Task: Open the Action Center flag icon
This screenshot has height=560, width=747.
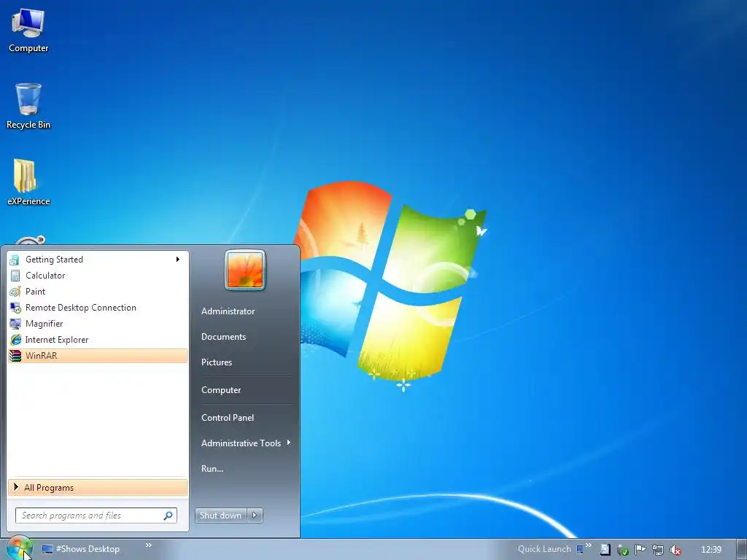Action: 640,550
